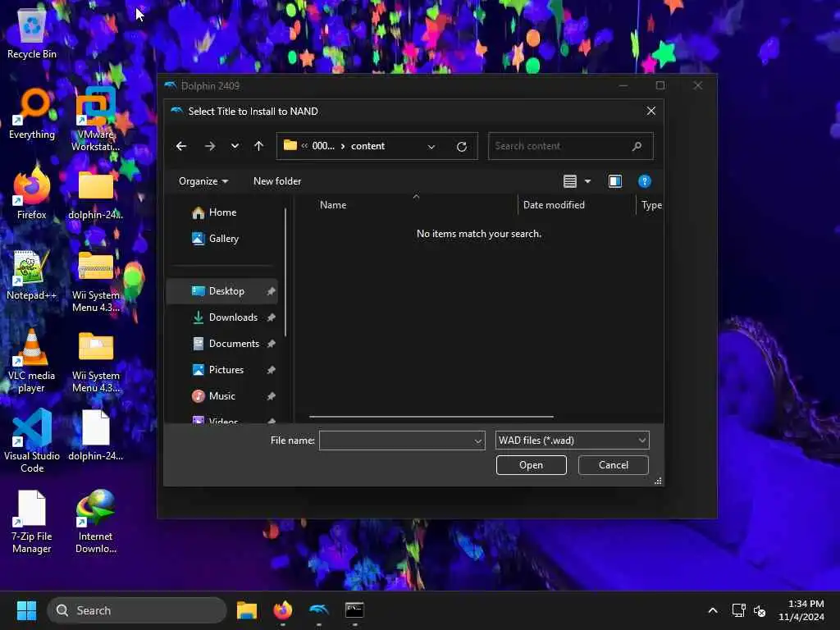Expand the view options dropdown arrow
Viewport: 840px width, 630px height.
(x=587, y=181)
